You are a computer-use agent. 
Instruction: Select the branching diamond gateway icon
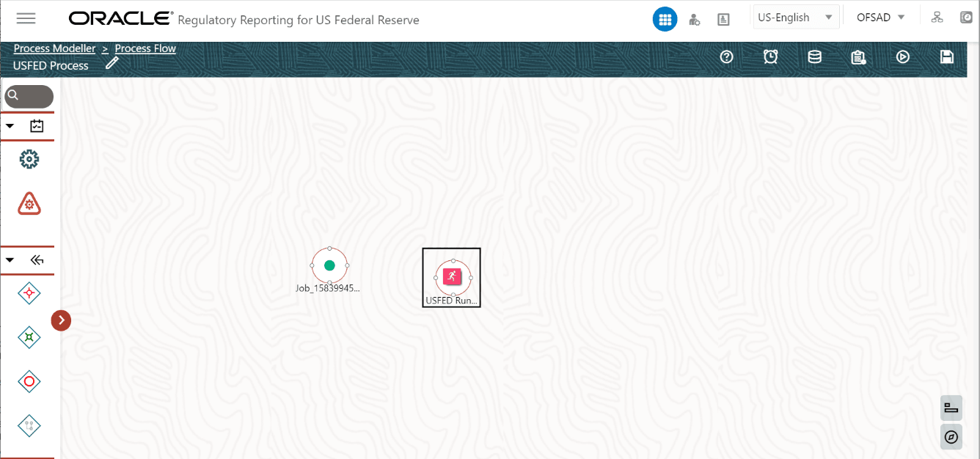[29, 425]
